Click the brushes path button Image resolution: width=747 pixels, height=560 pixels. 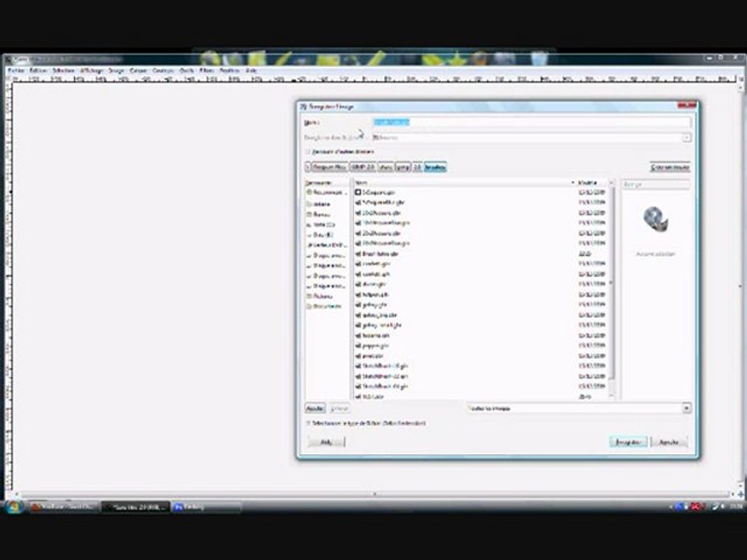pos(435,167)
